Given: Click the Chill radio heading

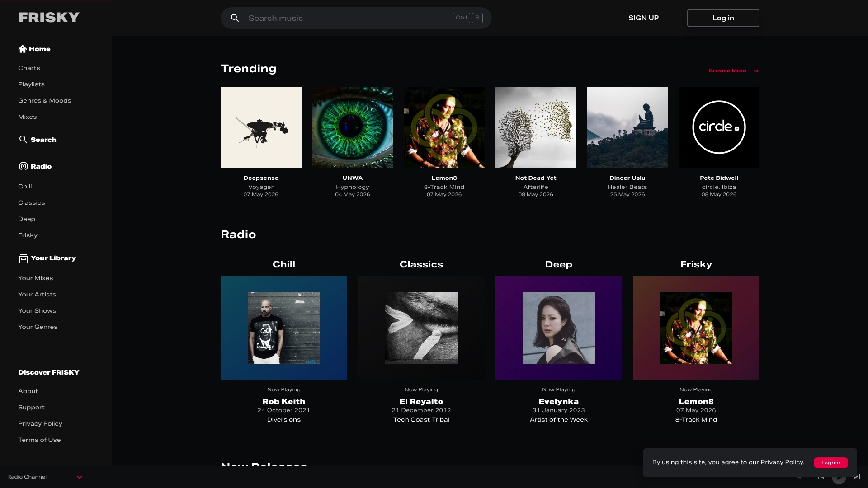Looking at the screenshot, I should coord(284,264).
